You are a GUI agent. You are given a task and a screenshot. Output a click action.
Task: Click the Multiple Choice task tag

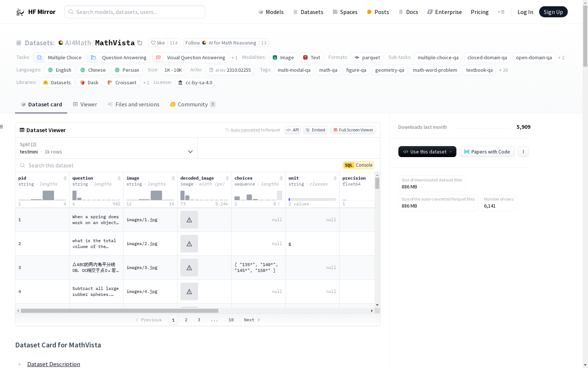(x=59, y=57)
